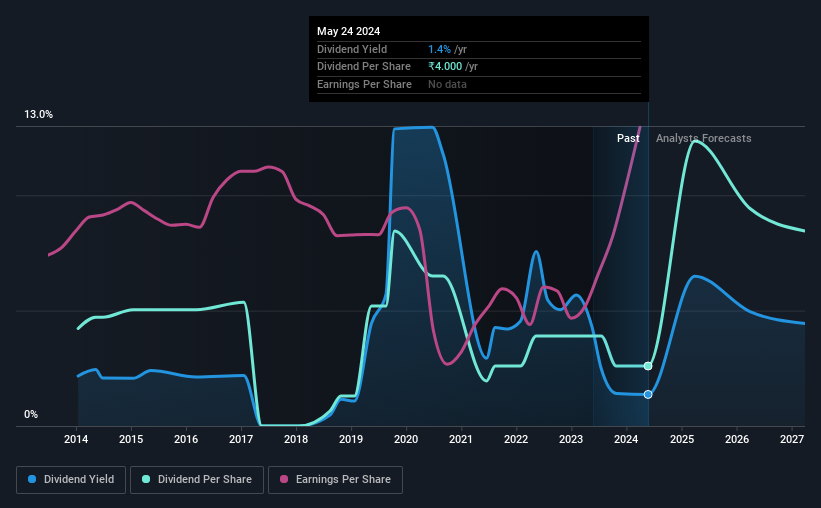
Task: Select the Past section label
Action: 628,138
